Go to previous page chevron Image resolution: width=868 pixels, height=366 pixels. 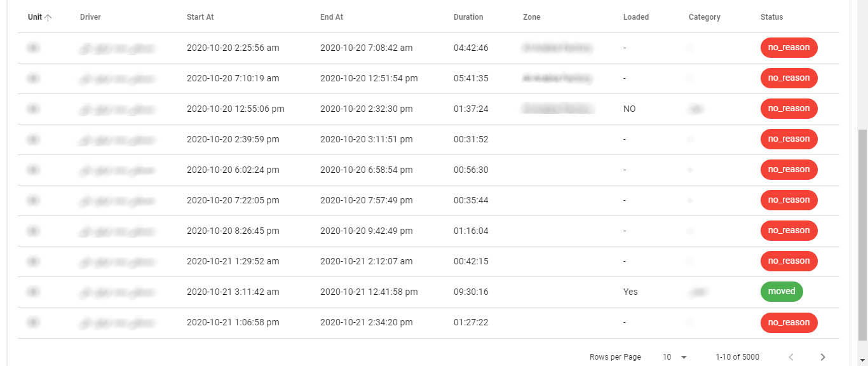pos(791,357)
